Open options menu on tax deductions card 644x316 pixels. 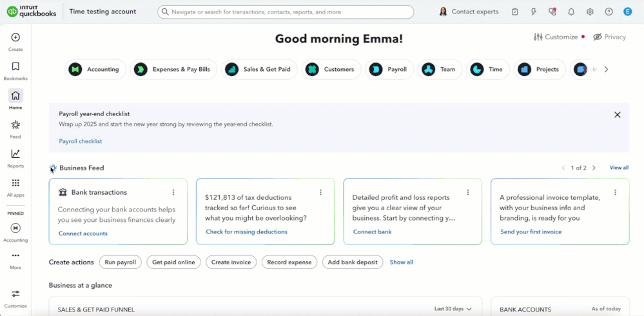(x=321, y=192)
